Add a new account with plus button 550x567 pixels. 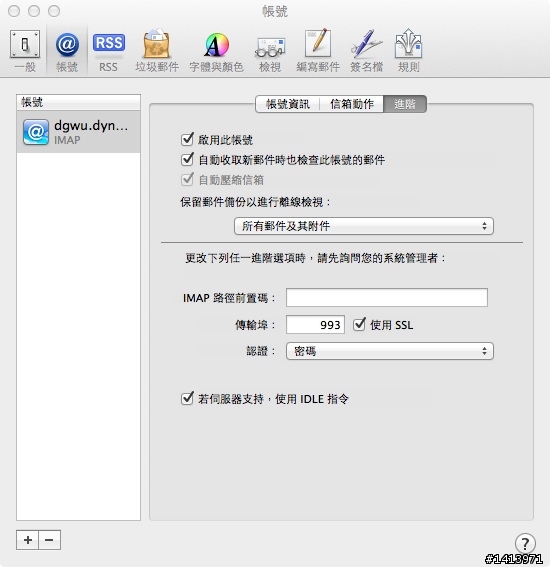pos(27,540)
